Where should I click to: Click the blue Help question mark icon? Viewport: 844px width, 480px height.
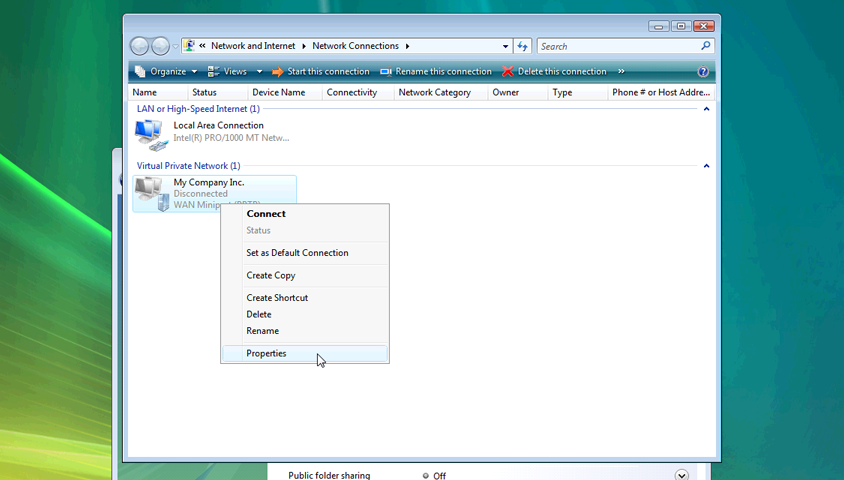(x=703, y=72)
